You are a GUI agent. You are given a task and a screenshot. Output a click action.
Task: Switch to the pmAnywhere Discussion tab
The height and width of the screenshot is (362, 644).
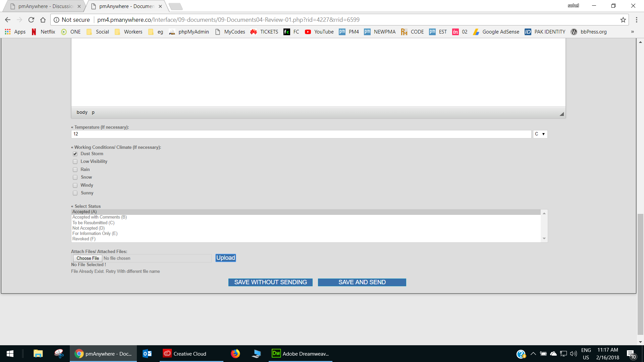45,6
